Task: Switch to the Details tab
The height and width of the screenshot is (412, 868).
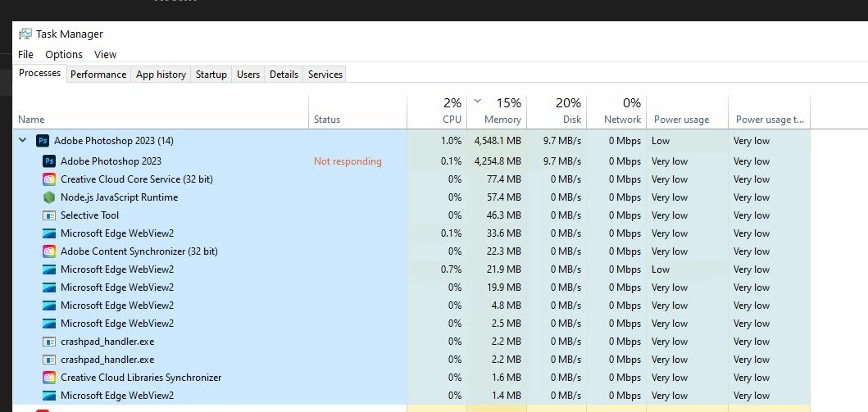Action: coord(284,74)
